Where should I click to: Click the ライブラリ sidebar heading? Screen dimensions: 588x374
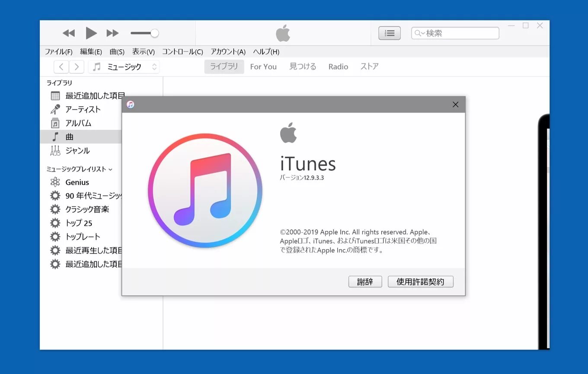coord(59,83)
